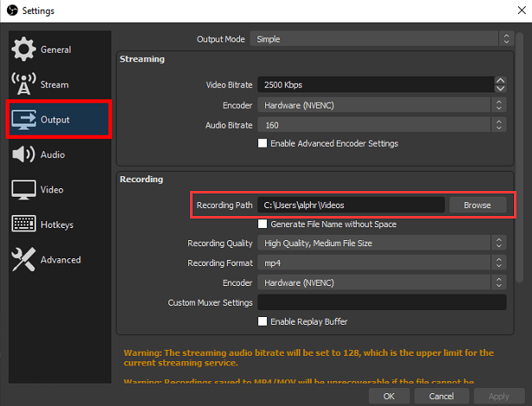Click the General gear icon
Screen dimensions: 532x406
[x=23, y=49]
